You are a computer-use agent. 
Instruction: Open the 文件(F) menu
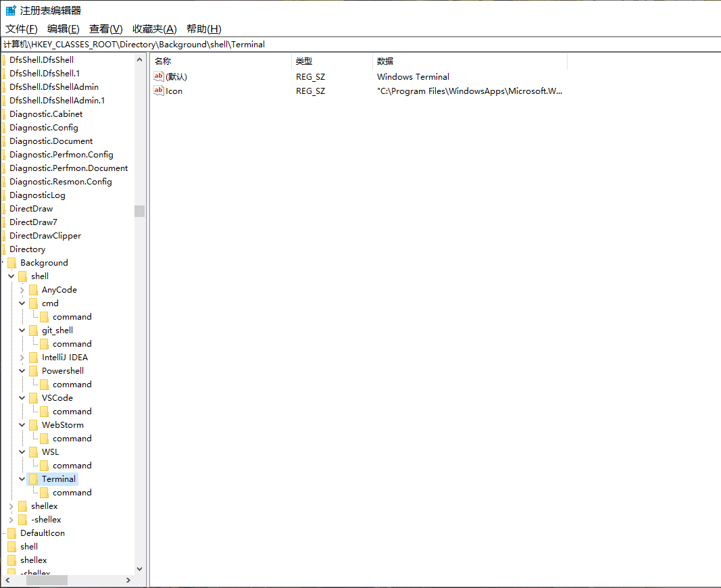pyautogui.click(x=21, y=29)
